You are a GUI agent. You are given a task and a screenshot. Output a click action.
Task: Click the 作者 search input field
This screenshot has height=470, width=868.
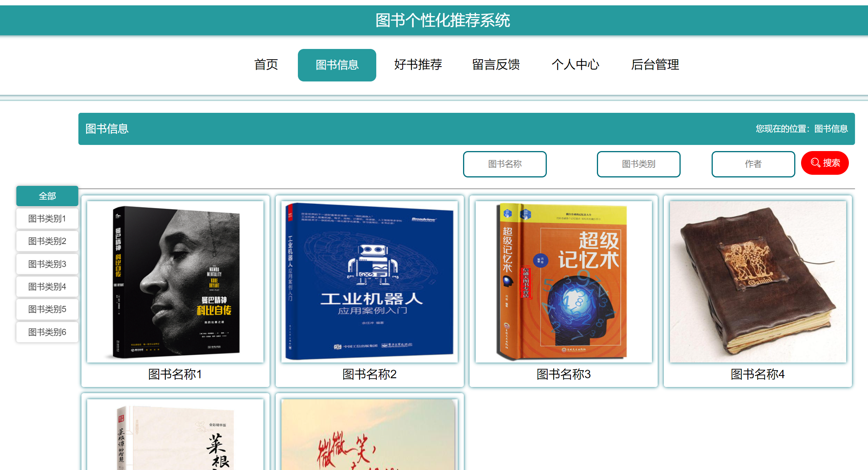pyautogui.click(x=753, y=164)
